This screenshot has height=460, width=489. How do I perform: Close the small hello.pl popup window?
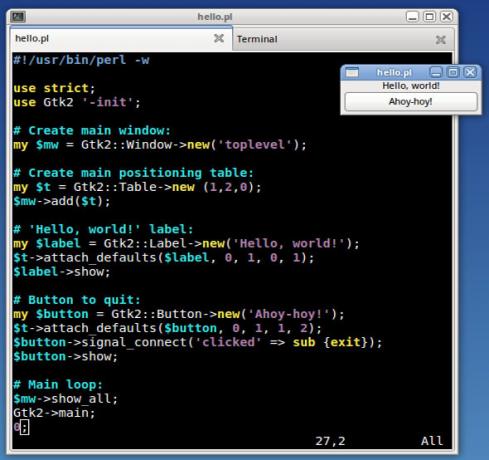coord(470,72)
